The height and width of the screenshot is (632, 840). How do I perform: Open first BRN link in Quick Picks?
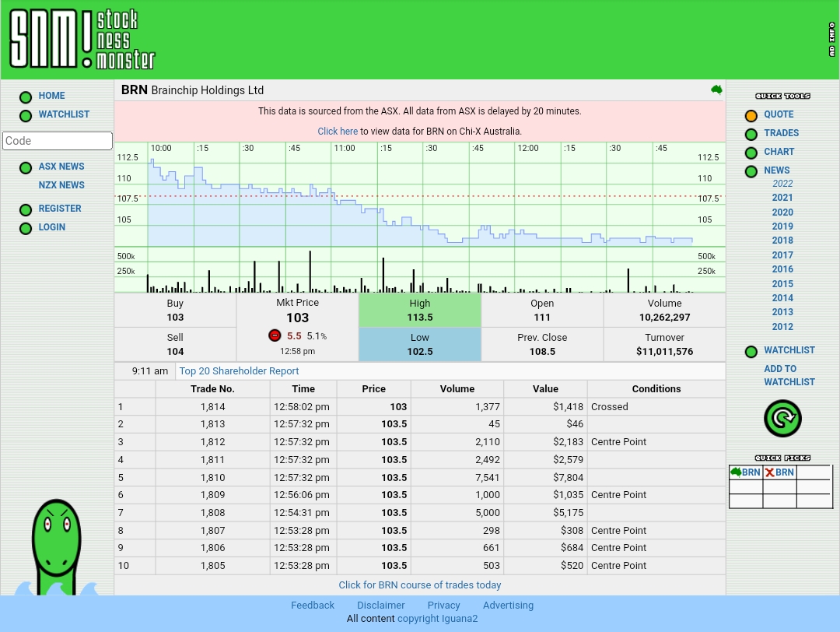[x=751, y=472]
